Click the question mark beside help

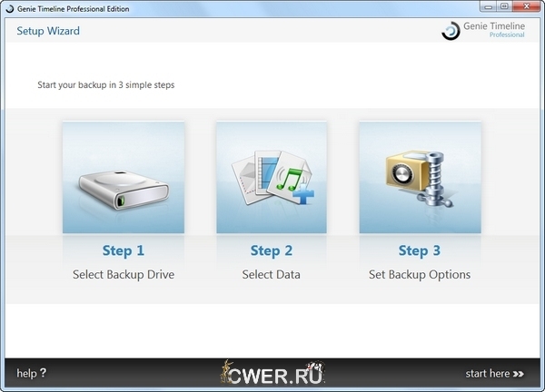coord(43,373)
